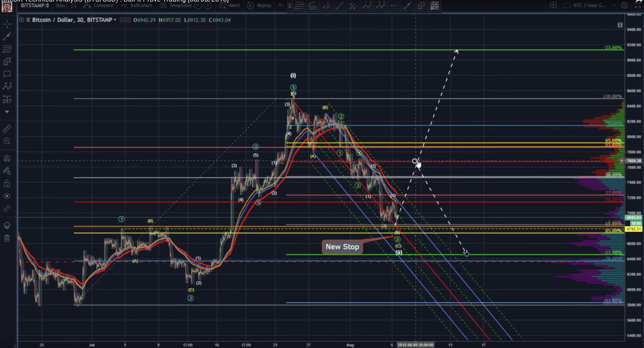This screenshot has height=348, width=644.
Task: Select the text annotation callout tool
Action: point(7,74)
